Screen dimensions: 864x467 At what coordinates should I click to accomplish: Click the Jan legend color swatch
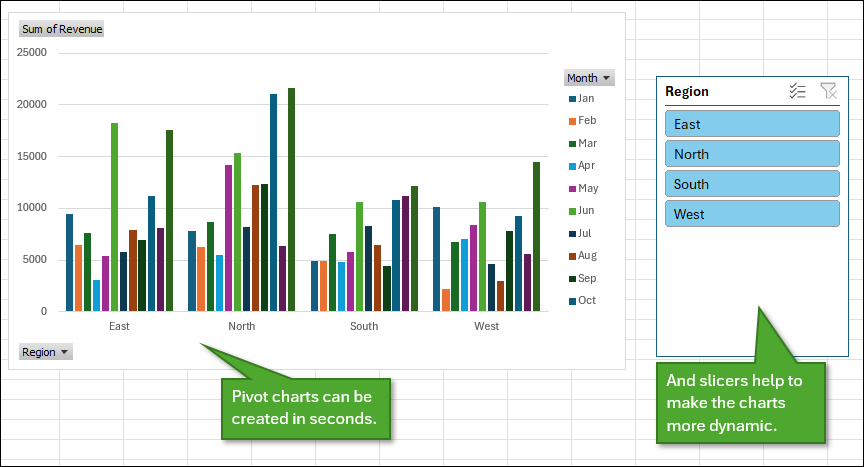pos(572,99)
